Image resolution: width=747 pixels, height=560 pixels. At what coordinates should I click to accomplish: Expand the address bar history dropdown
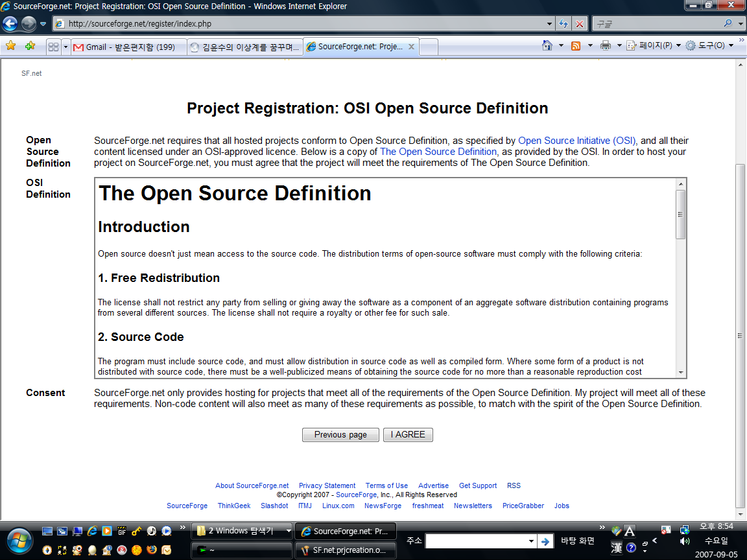(x=549, y=23)
